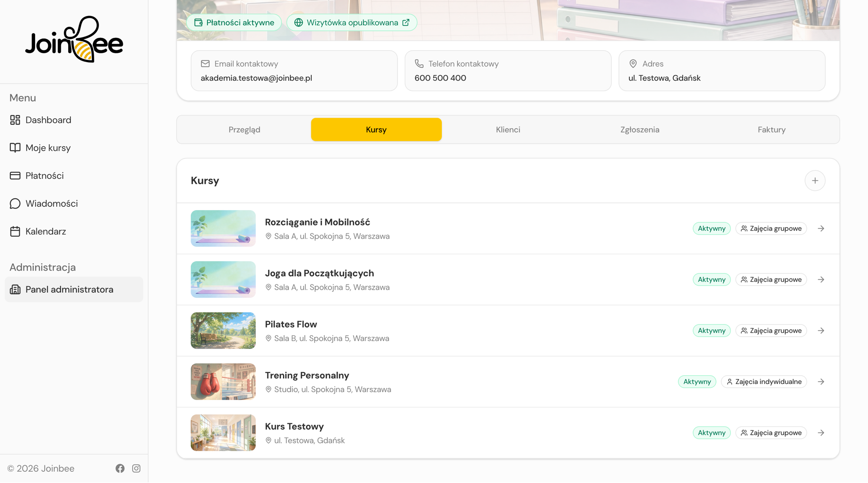Switch to the Przegląd tab
Viewport: 868px width, 483px height.
pyautogui.click(x=244, y=129)
